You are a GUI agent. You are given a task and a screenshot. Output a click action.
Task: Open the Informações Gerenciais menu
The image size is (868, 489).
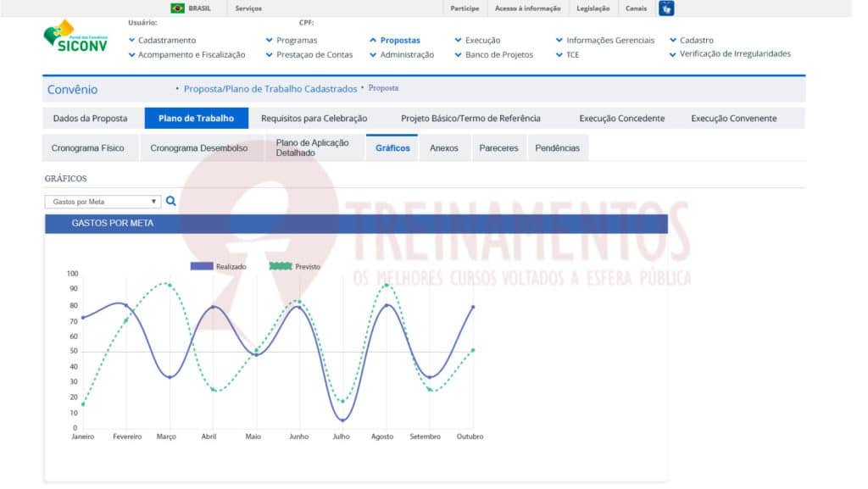[x=609, y=40]
